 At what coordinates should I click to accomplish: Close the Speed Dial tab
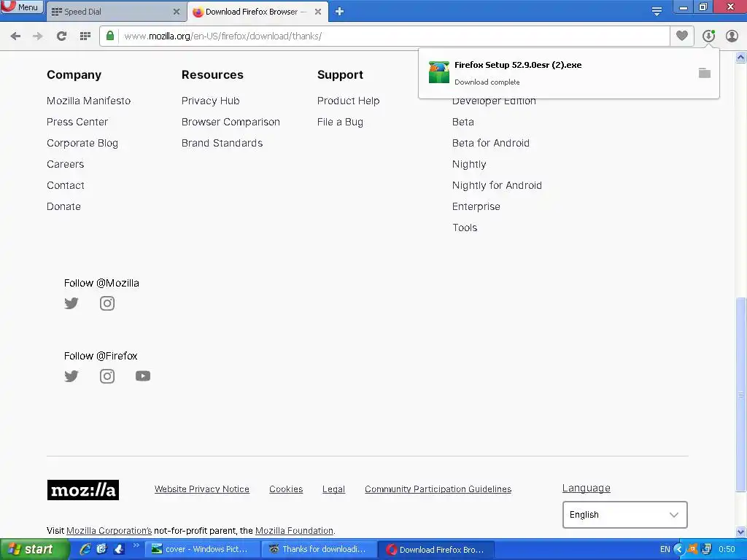pyautogui.click(x=177, y=12)
